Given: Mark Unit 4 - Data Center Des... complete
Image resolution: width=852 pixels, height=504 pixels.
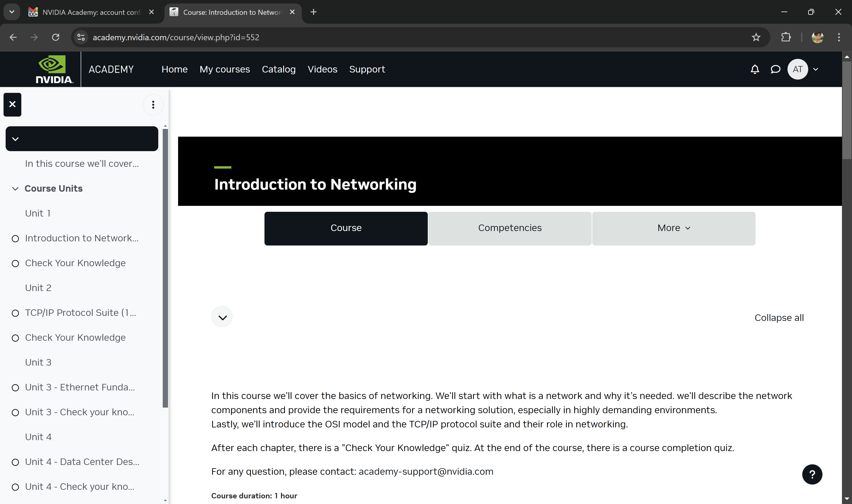Looking at the screenshot, I should (15, 462).
